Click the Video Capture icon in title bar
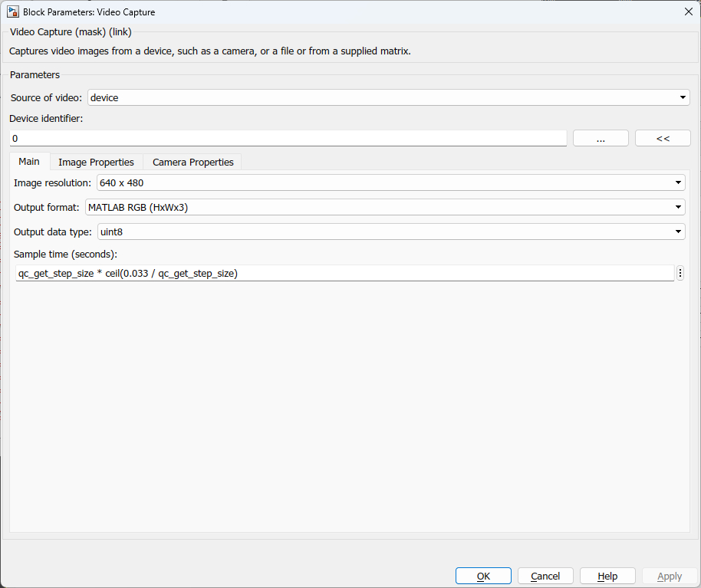This screenshot has width=701, height=588. pos(12,11)
